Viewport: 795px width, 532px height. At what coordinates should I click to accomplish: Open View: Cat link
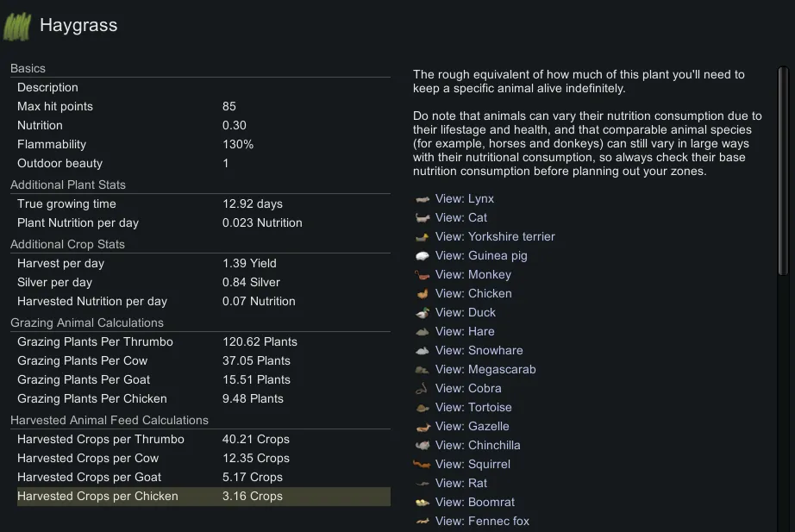[461, 218]
